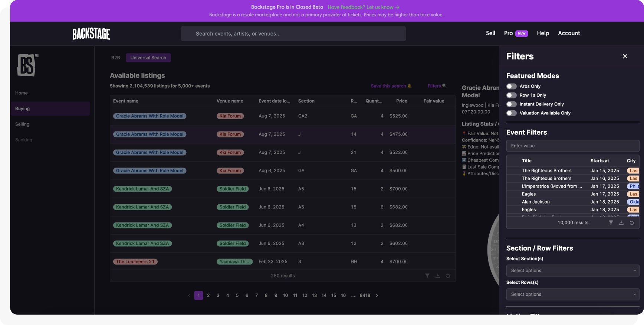Toggle Arbs Only mode
The height and width of the screenshot is (325, 644).
[512, 86]
